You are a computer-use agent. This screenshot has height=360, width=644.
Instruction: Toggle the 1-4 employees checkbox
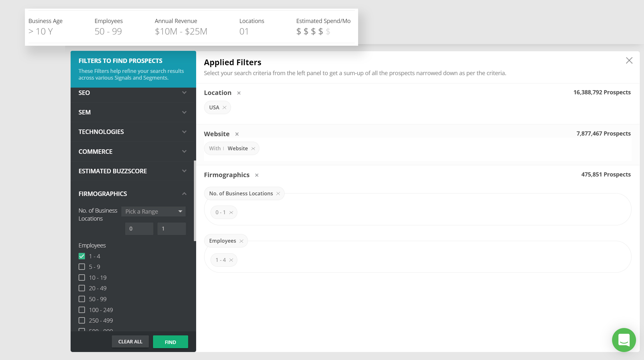click(82, 256)
